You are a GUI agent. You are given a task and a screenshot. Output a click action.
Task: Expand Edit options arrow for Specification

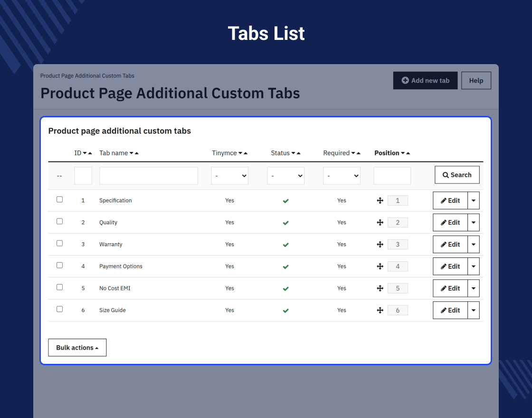tap(474, 200)
